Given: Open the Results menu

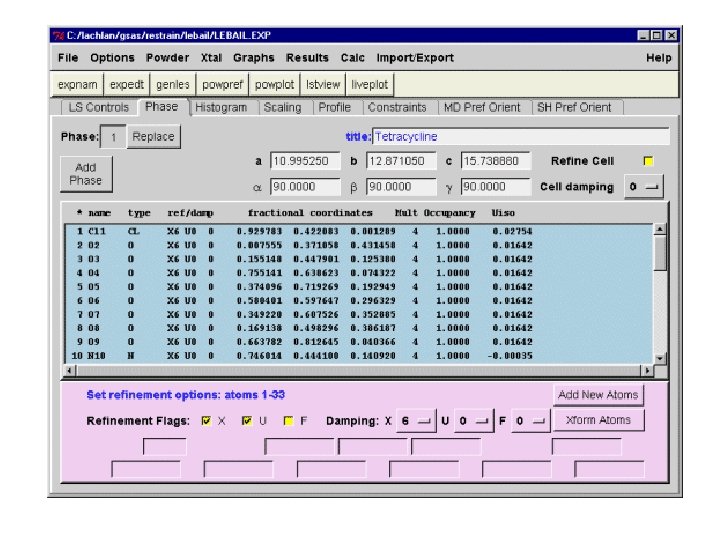Looking at the screenshot, I should point(307,58).
